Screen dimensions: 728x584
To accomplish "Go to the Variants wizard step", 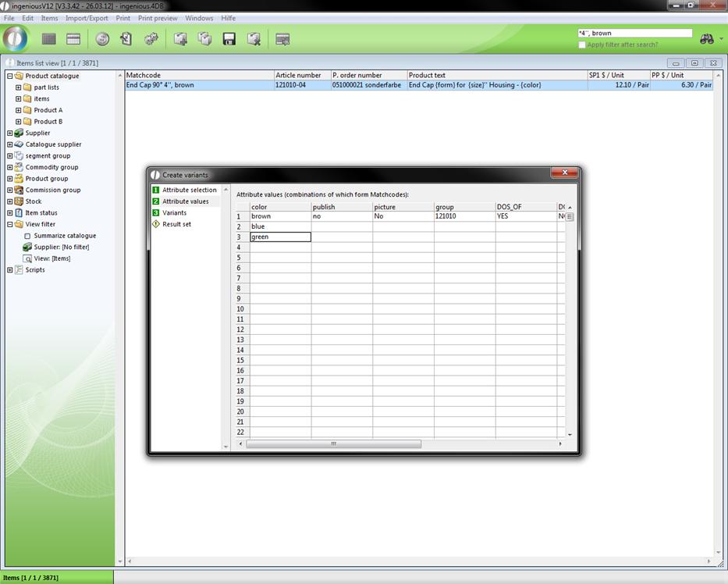I will (174, 212).
